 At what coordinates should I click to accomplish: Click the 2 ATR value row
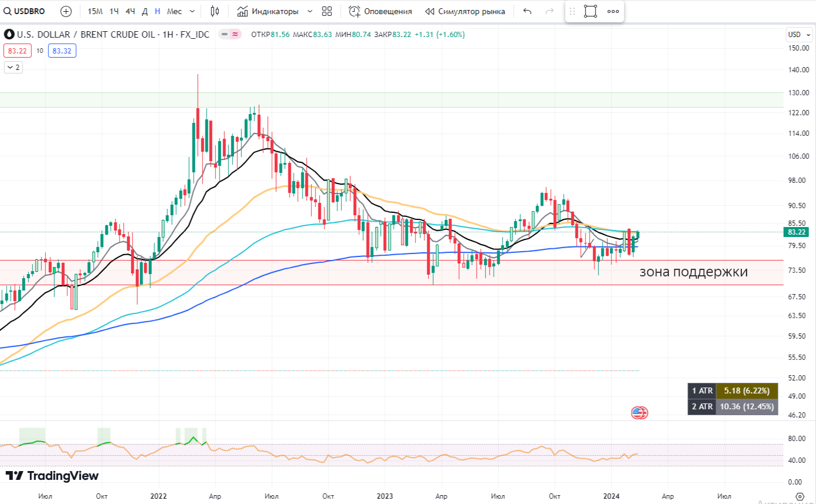(x=732, y=406)
